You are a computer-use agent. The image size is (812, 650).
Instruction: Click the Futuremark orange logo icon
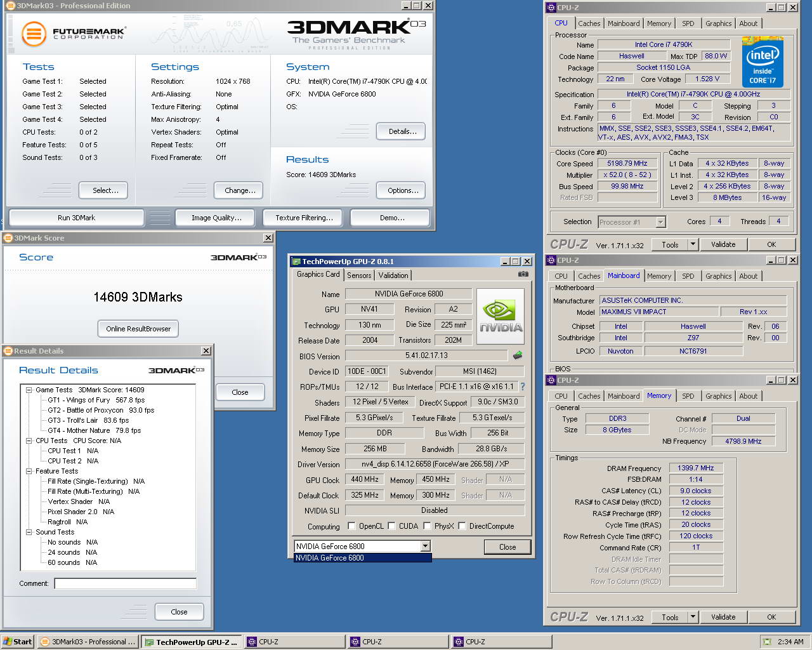[x=34, y=34]
